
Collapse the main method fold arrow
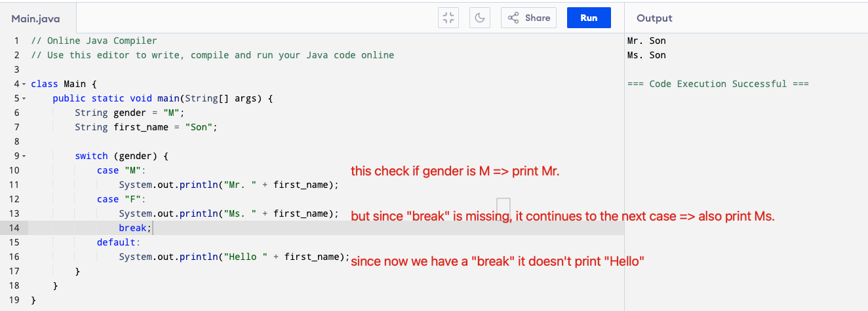(24, 99)
